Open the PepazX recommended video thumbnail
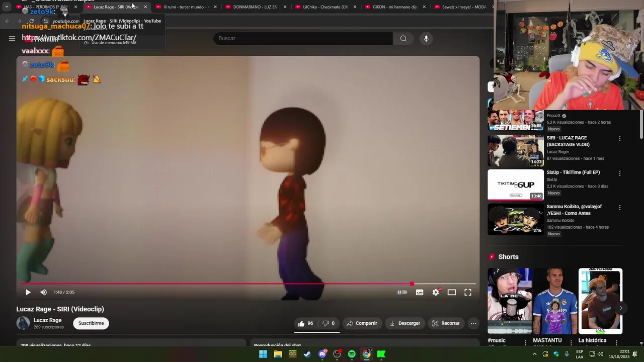This screenshot has height=362, width=644. point(516,120)
